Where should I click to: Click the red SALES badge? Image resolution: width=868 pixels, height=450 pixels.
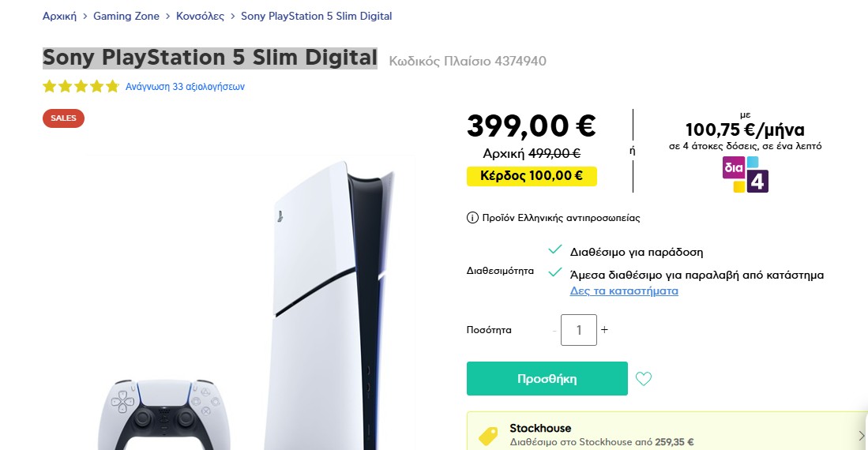click(64, 118)
